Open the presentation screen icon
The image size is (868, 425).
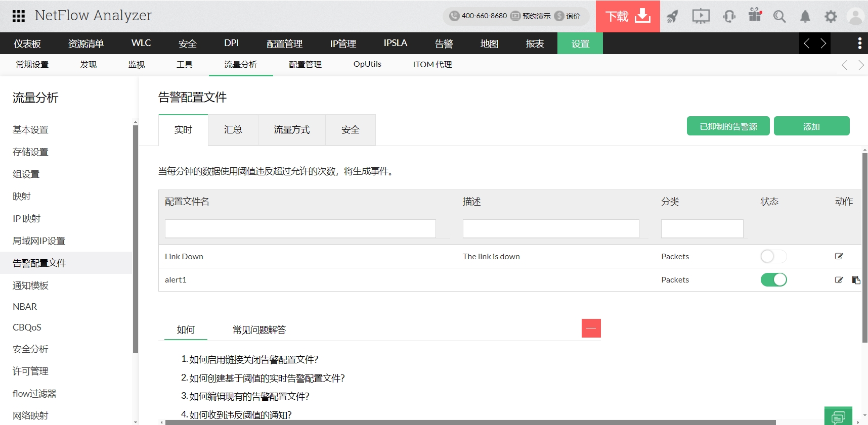pos(701,17)
